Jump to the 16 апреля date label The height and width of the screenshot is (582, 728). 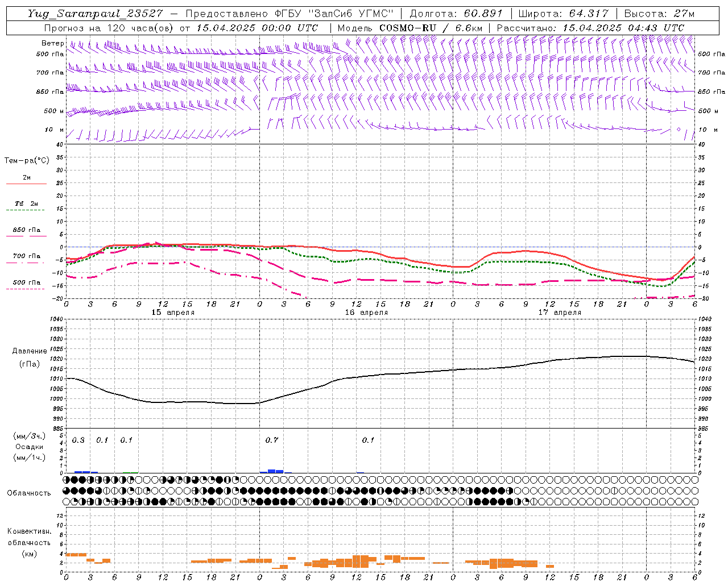tap(366, 313)
